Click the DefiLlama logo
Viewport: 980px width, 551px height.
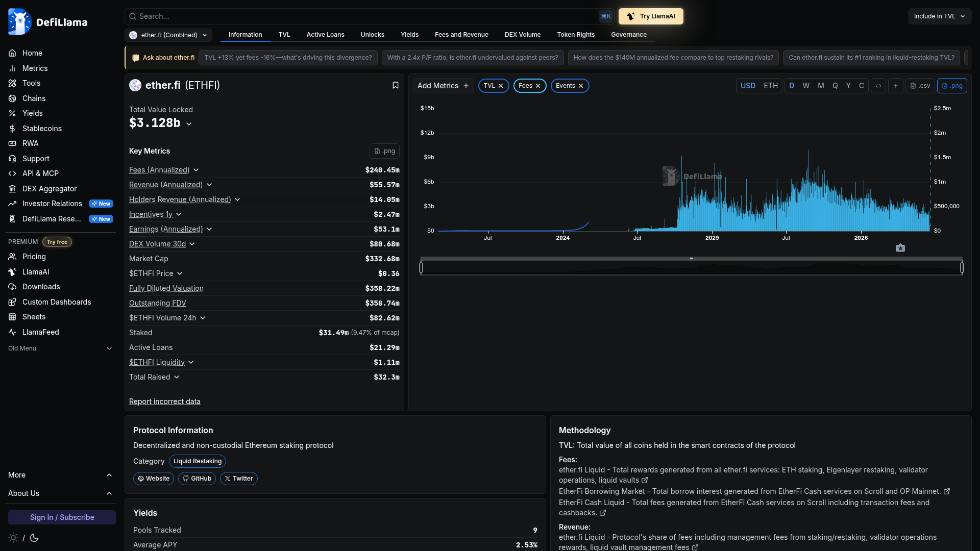47,22
